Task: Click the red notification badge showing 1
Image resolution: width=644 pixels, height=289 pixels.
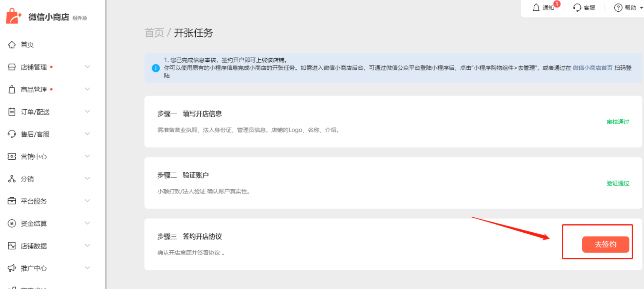Action: tap(557, 4)
